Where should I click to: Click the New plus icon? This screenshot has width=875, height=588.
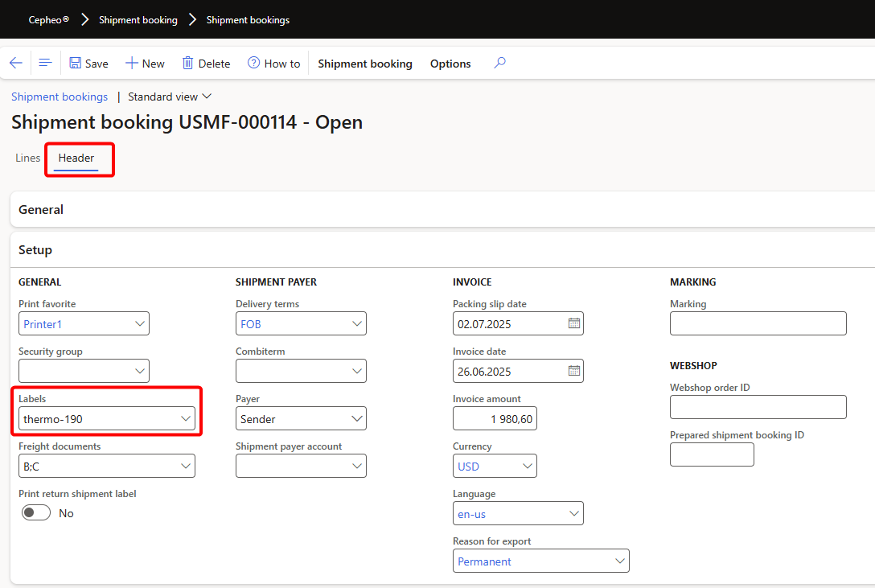(x=131, y=64)
